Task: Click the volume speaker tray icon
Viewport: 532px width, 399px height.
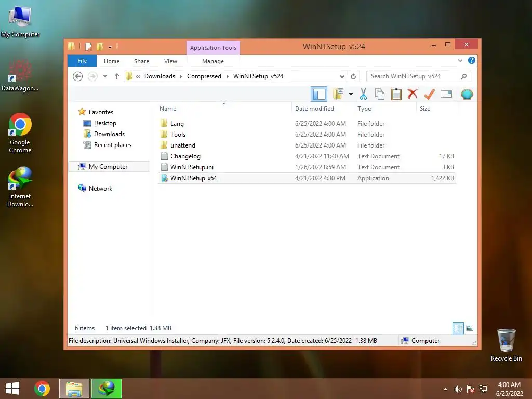Action: pyautogui.click(x=458, y=389)
